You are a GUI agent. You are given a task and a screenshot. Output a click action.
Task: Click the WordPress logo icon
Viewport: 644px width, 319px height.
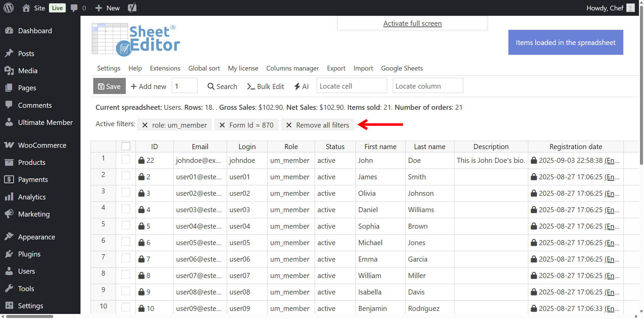[9, 8]
